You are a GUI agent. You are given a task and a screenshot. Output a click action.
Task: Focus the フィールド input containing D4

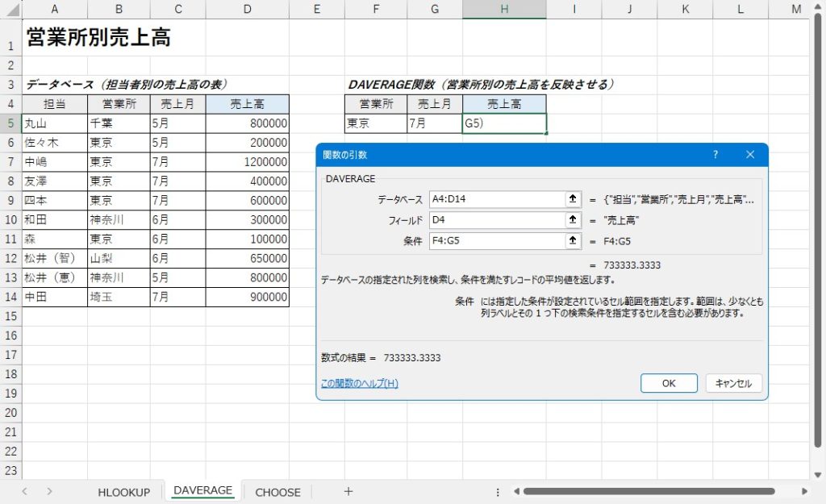496,220
